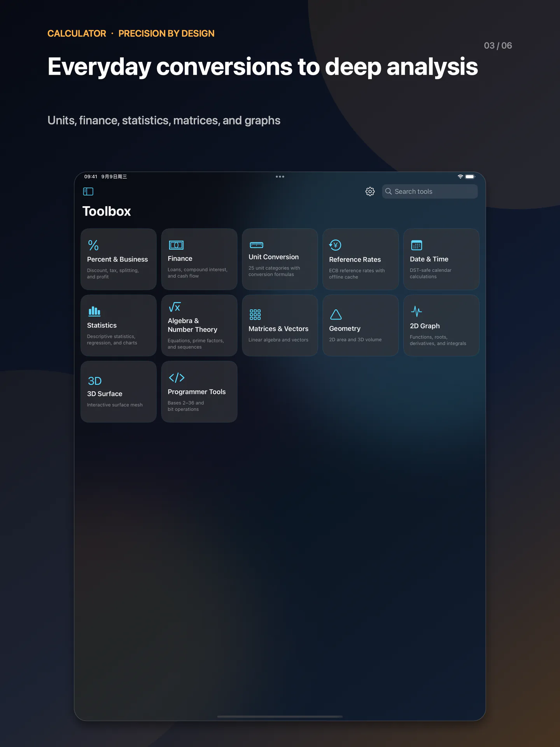
Task: Open the Reference Rates title
Action: pyautogui.click(x=355, y=260)
